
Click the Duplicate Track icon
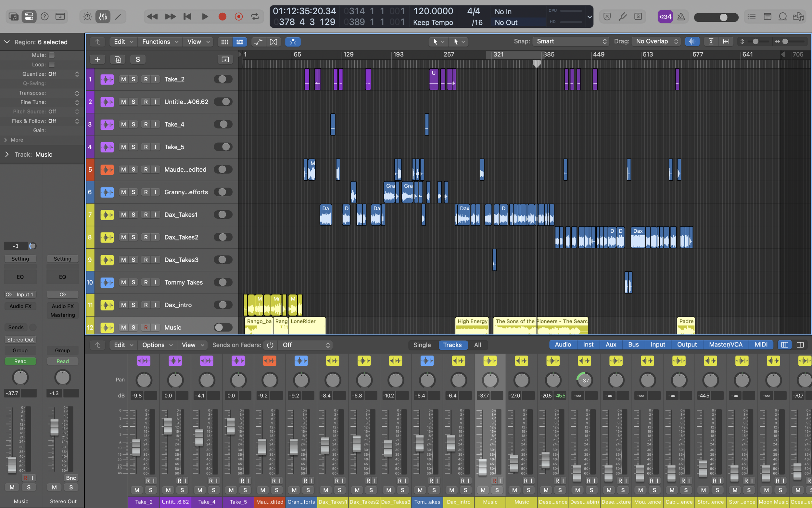[x=118, y=59]
